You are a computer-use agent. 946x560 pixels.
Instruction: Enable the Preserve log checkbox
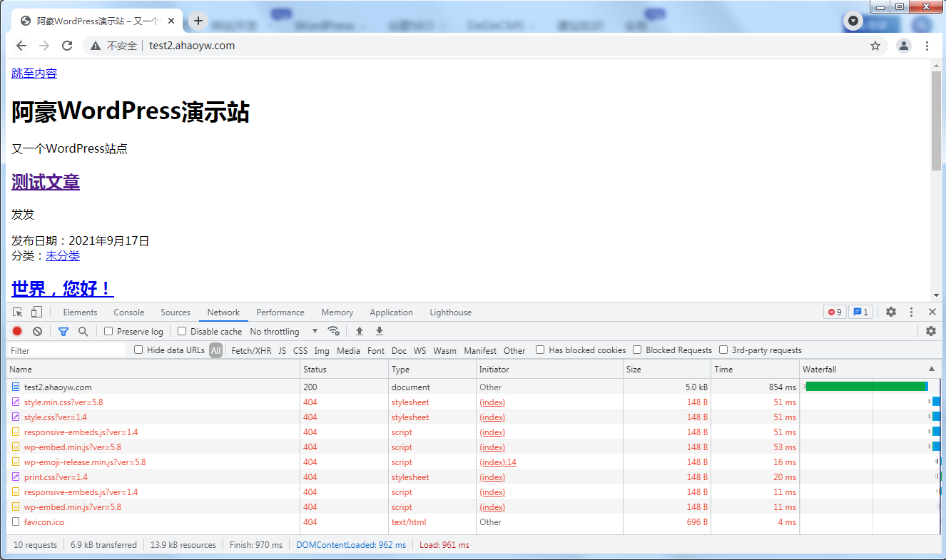109,331
